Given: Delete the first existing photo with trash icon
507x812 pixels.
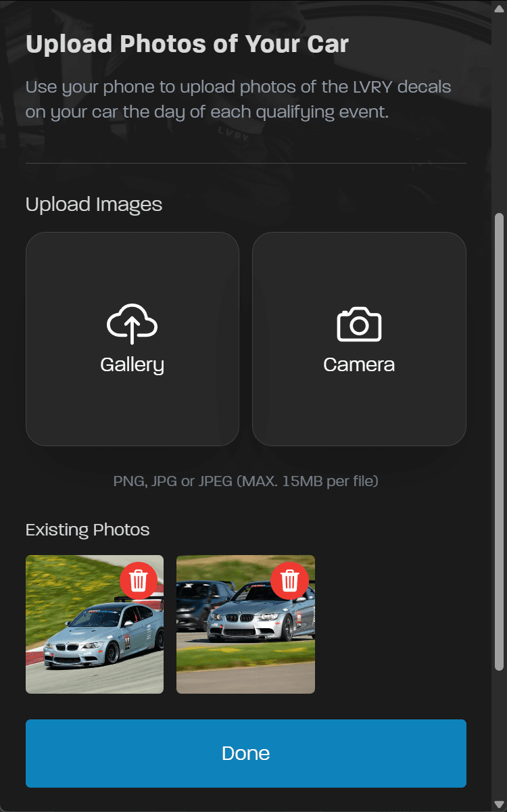Looking at the screenshot, I should [139, 580].
